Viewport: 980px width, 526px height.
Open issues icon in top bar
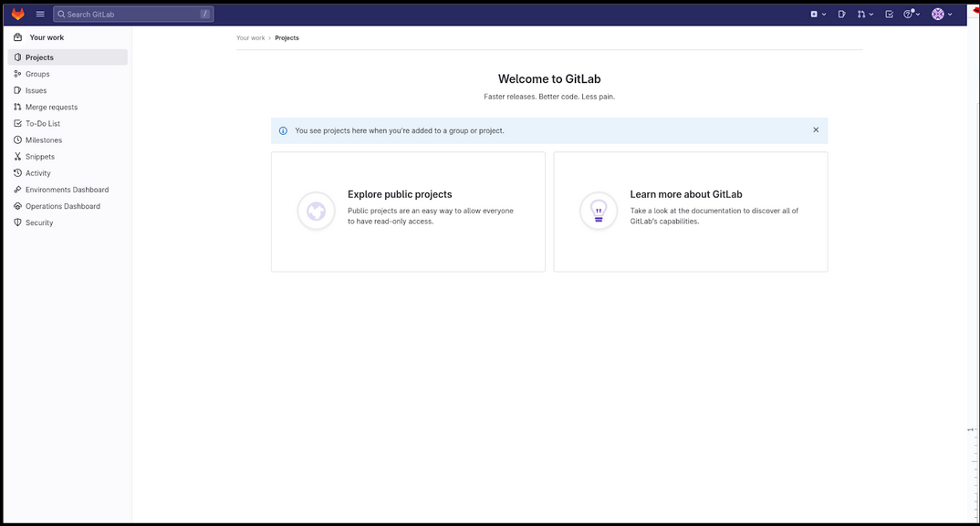(x=842, y=14)
